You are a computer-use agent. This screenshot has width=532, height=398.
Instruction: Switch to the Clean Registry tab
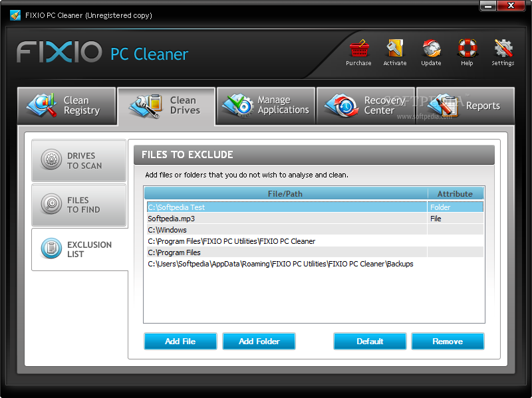[x=66, y=106]
